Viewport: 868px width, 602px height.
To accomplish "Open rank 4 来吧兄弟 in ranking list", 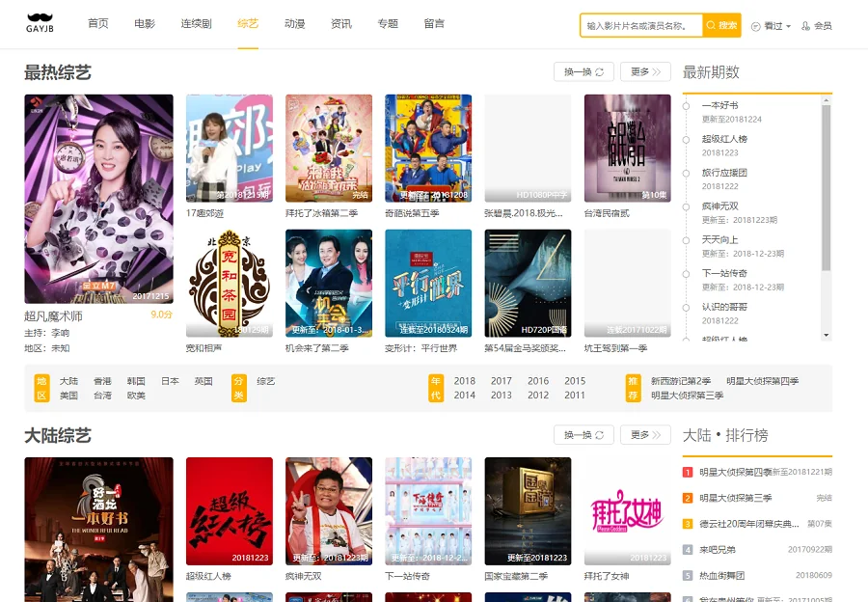I will (x=719, y=549).
